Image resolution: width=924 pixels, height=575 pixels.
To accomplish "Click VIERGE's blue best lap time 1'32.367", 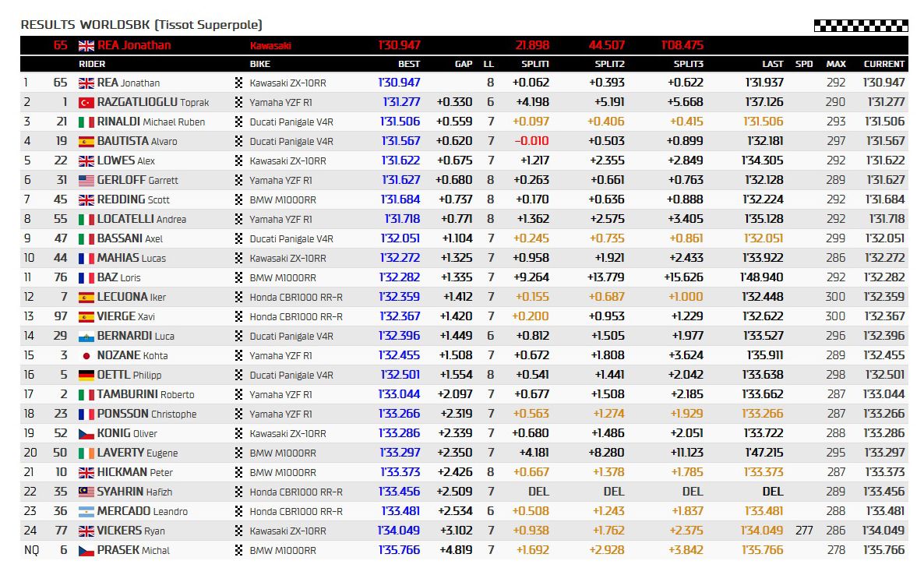I will pos(400,316).
